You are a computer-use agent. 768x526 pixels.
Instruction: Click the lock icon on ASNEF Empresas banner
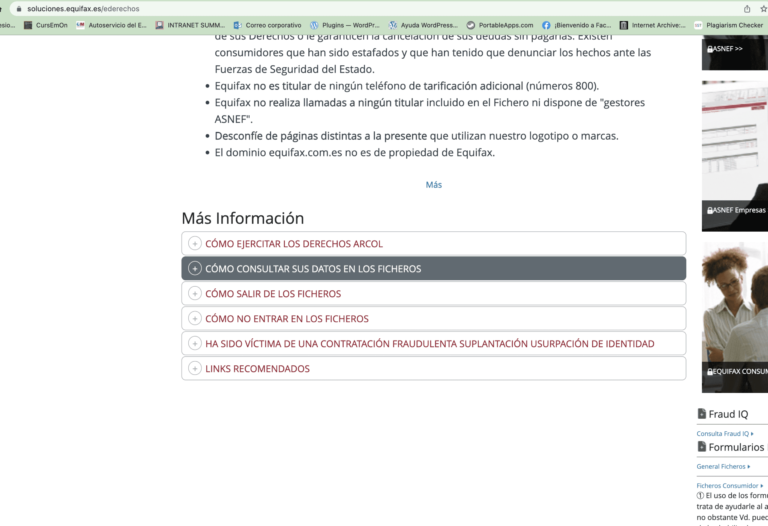pyautogui.click(x=710, y=211)
